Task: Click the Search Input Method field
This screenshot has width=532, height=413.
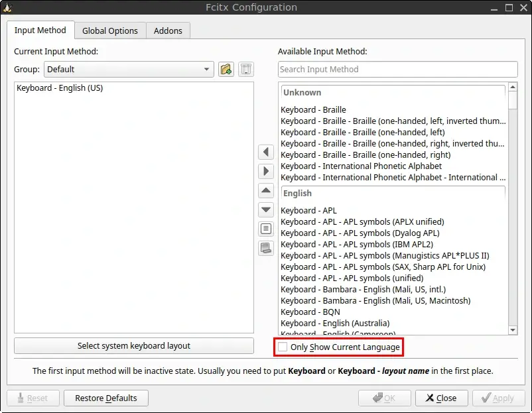Action: pos(397,69)
